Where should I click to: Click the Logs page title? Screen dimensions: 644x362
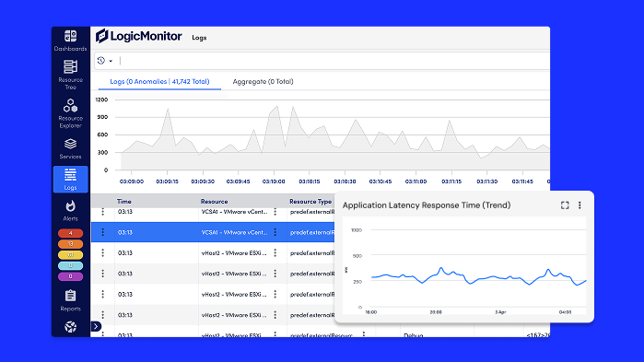[x=199, y=38]
